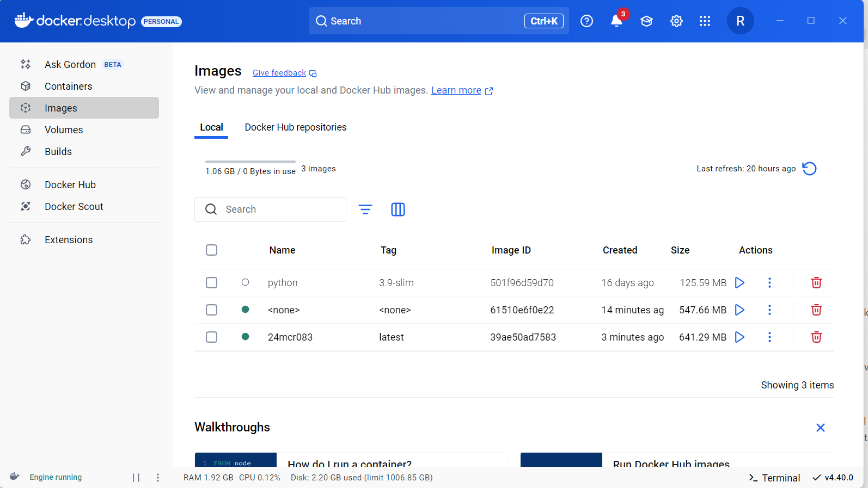This screenshot has width=868, height=488.
Task: Check the 24mcr083 image row checkbox
Action: coord(212,337)
